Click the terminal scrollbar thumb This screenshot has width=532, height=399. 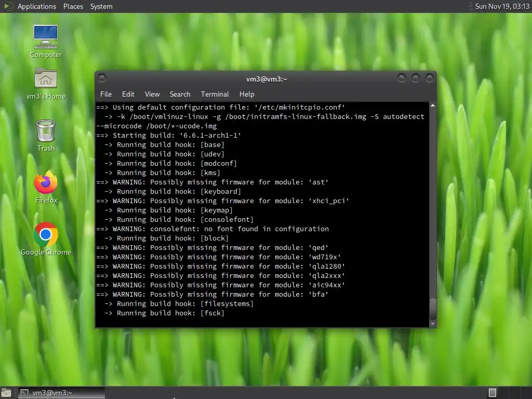(x=433, y=309)
